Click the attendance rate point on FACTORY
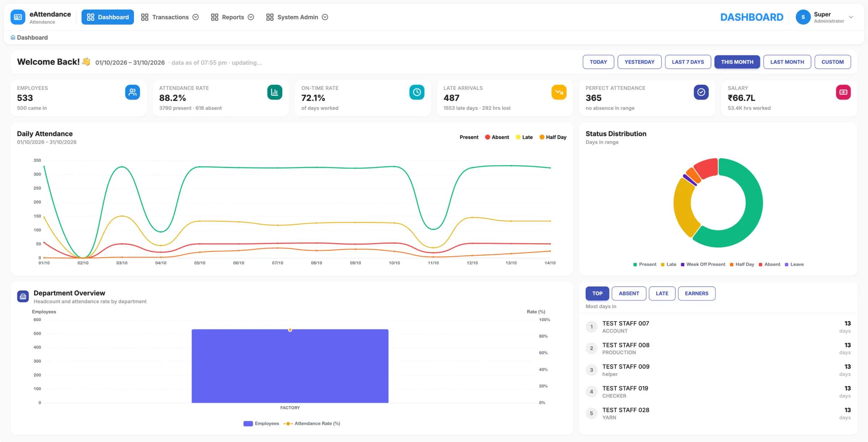 (x=290, y=330)
